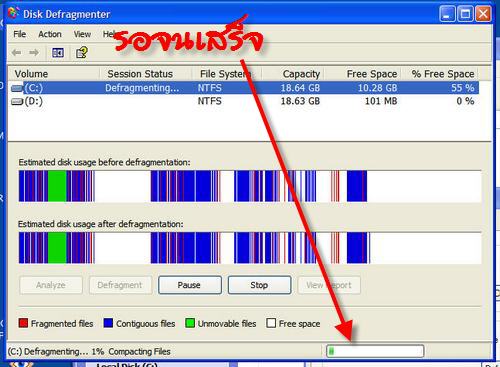Click the blue Contiguous files swatch

[x=108, y=323]
